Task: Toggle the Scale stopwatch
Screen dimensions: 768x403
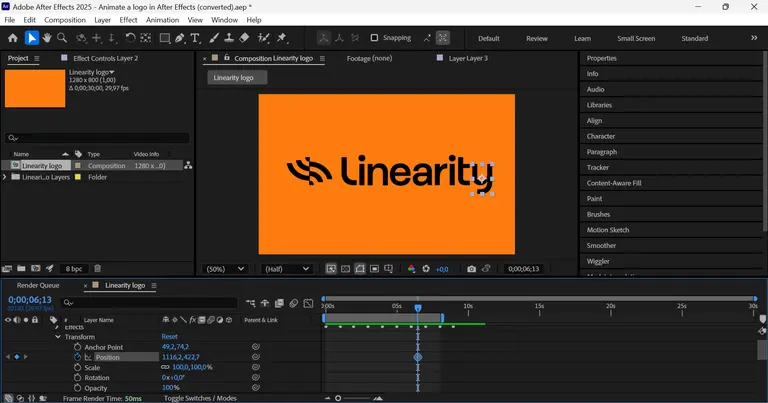Action: [77, 367]
